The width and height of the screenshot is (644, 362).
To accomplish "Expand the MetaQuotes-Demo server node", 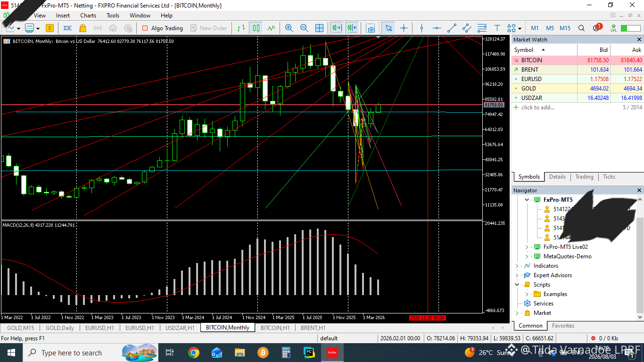I will click(527, 256).
